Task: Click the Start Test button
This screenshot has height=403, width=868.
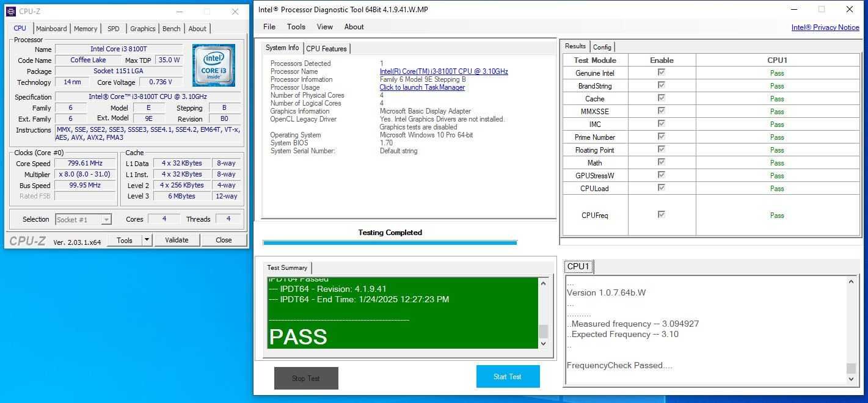Action: (x=508, y=377)
